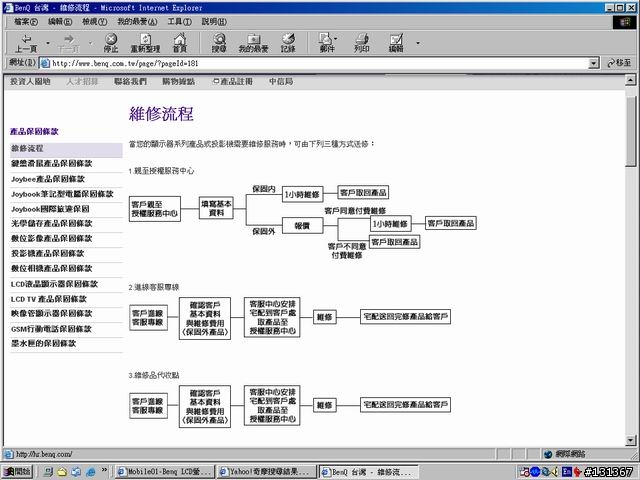Click the scrollbar down arrow
This screenshot has width=640, height=480.
coord(631,440)
